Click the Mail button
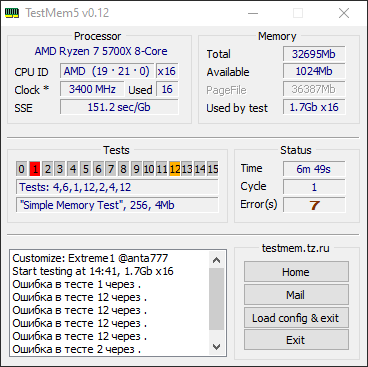This screenshot has width=368, height=367. [296, 295]
